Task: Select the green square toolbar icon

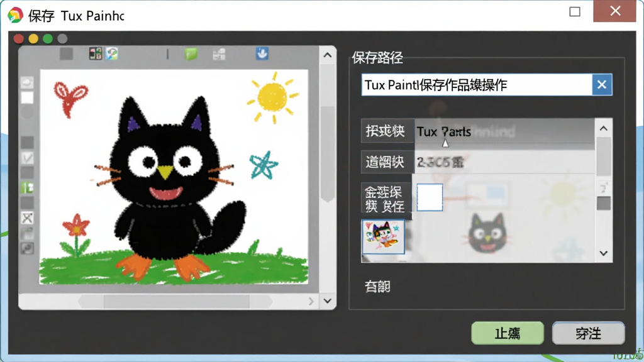Action: click(x=191, y=54)
